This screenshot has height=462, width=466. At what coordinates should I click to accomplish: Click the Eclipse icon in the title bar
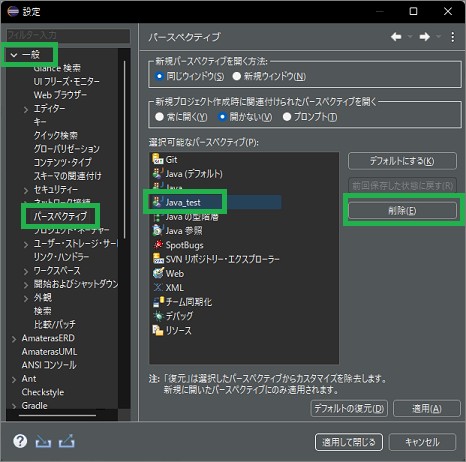point(13,11)
